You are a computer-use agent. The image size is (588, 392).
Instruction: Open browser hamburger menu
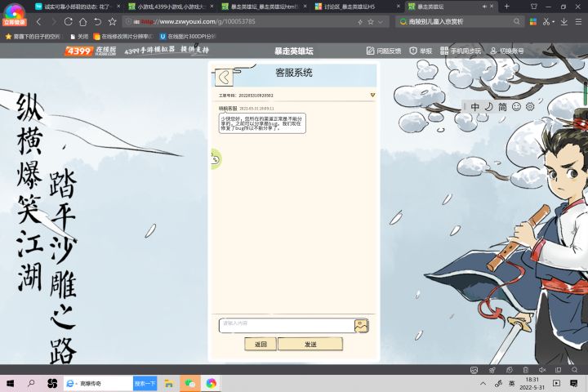click(x=579, y=22)
